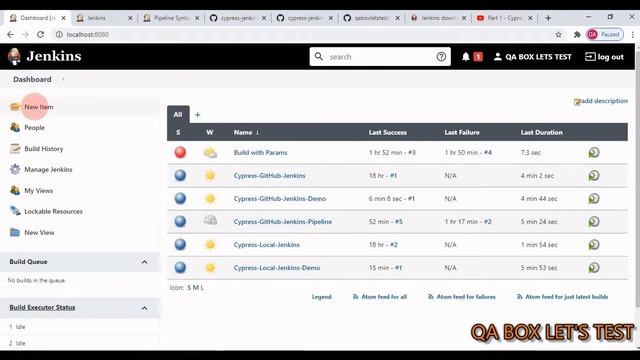Open a new browser tab

tap(548, 18)
